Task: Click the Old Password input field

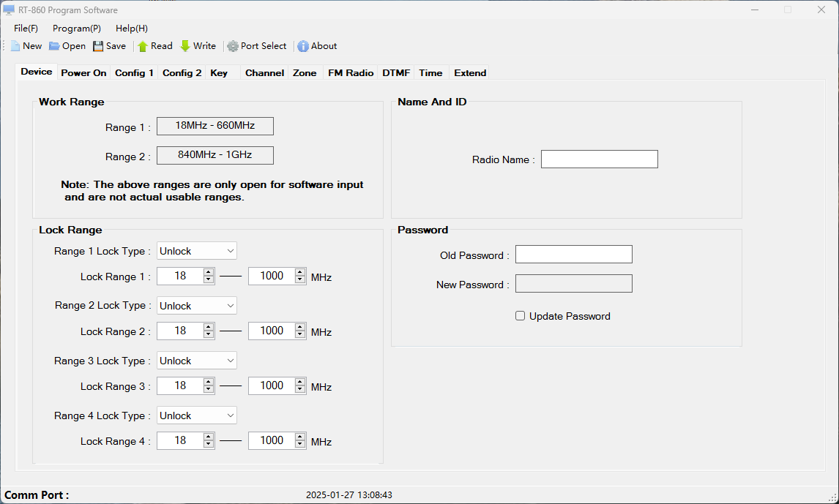Action: (573, 255)
